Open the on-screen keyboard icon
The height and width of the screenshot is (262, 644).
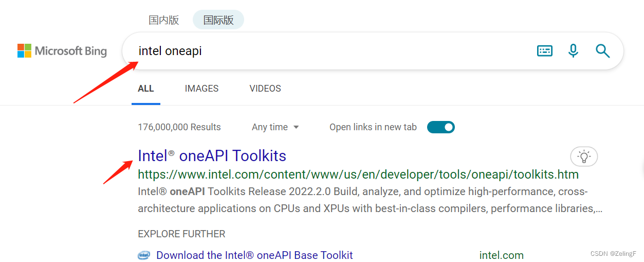coord(545,50)
